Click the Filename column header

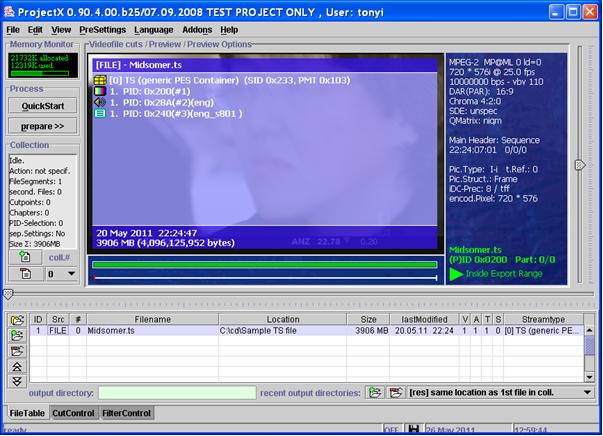point(152,320)
